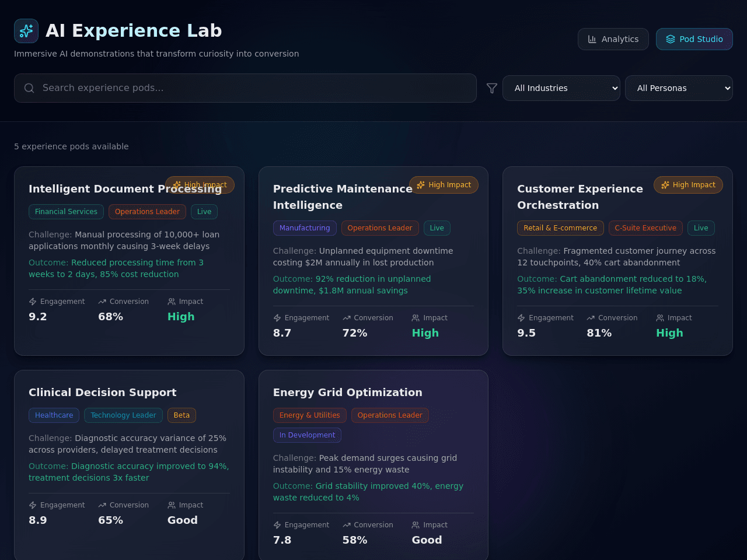Click the 68% conversion value
The height and width of the screenshot is (560, 747).
point(110,317)
